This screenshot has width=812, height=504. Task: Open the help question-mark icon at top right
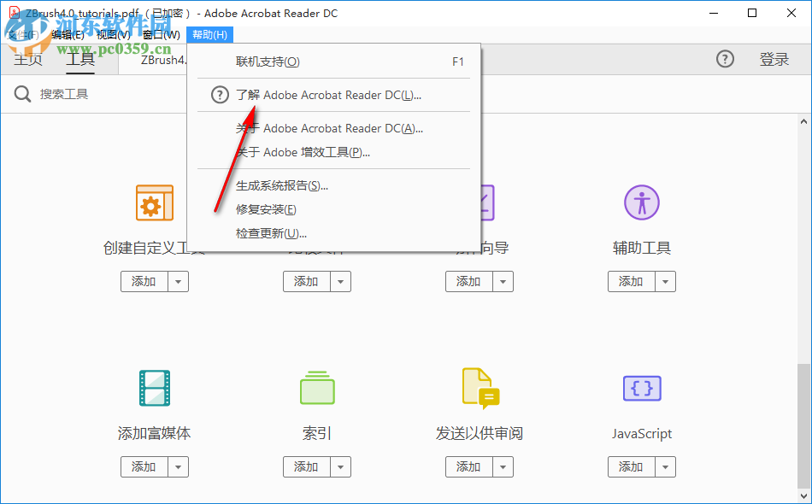[726, 59]
